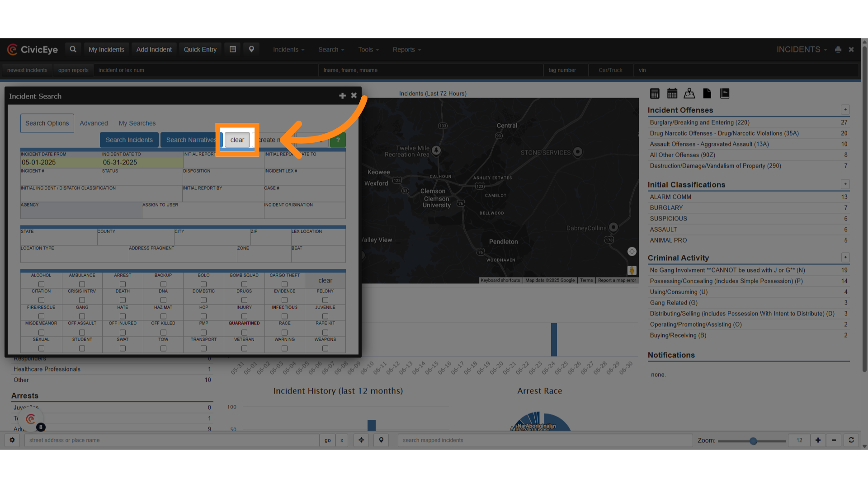Check the WEAPONS checkbox
Screen dimensions: 868x488
point(325,348)
